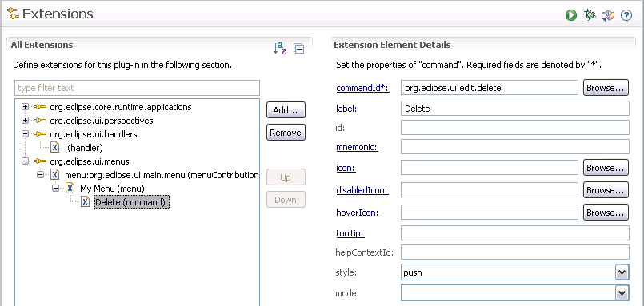Screen dimensions: 644x306
Task: Click the disabled Up button
Action: click(x=286, y=177)
